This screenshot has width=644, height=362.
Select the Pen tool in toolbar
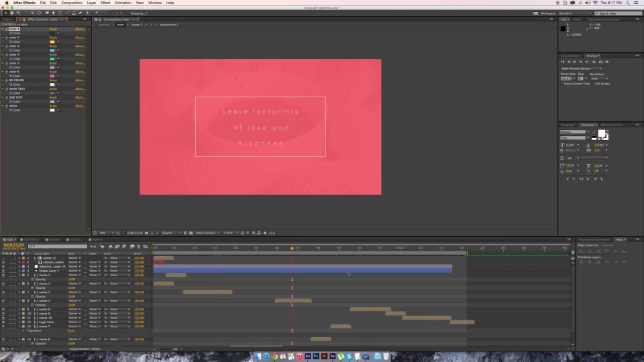pos(54,13)
